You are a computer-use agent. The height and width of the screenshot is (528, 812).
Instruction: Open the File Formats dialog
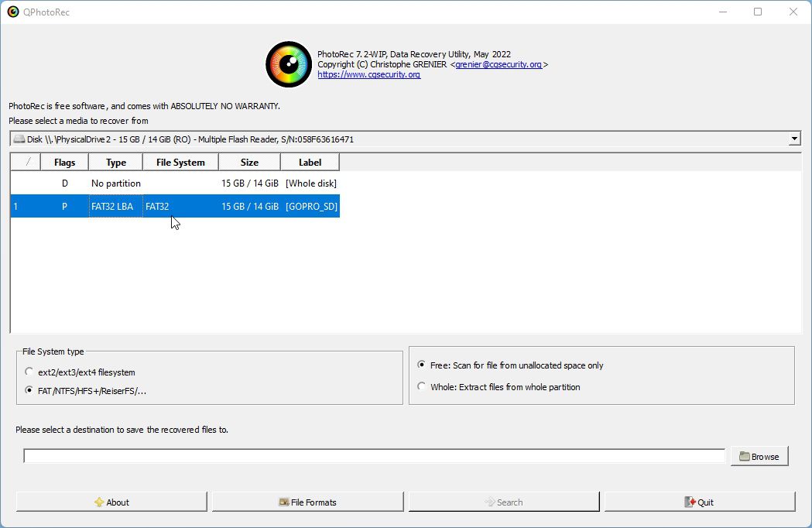307,502
